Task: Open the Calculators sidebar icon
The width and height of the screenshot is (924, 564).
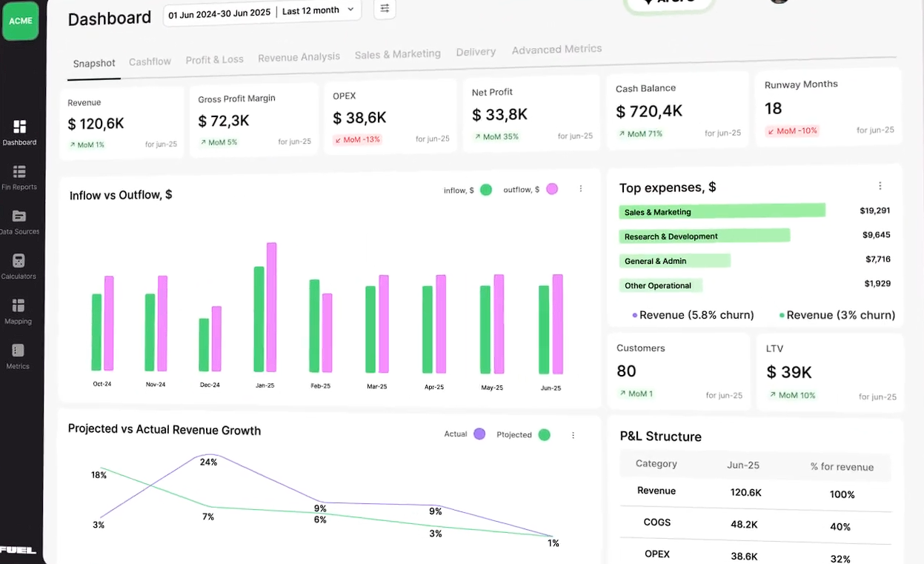Action: coord(19,261)
